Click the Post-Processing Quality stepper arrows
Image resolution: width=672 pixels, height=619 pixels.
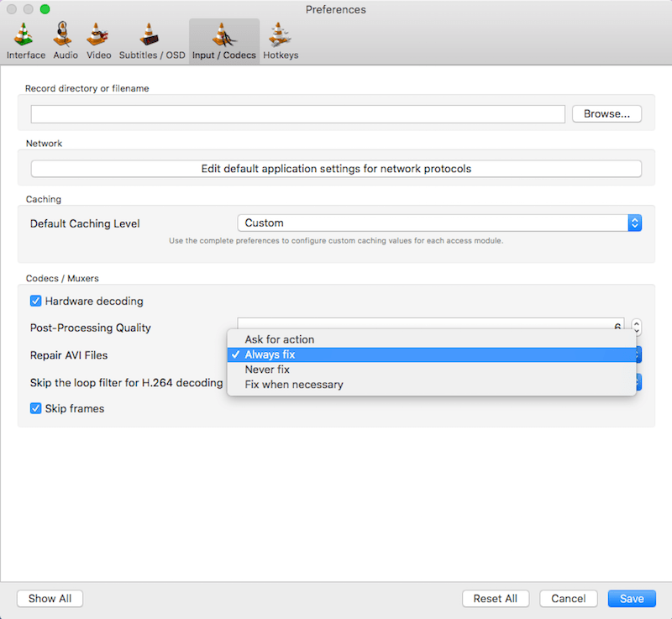[x=637, y=328]
